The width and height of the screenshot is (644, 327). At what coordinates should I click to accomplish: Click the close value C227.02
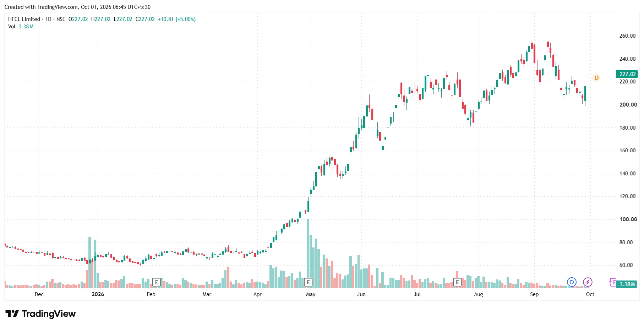(145, 19)
